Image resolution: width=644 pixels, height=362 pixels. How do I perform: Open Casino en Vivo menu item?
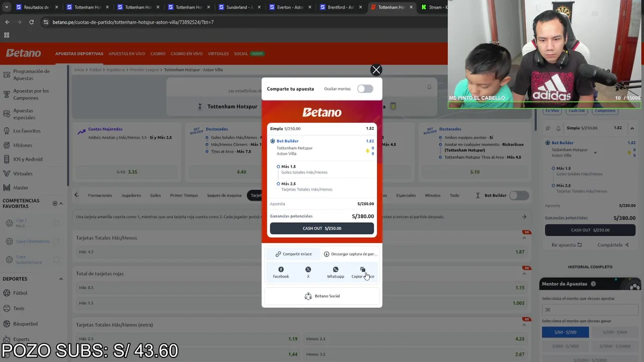(x=186, y=54)
